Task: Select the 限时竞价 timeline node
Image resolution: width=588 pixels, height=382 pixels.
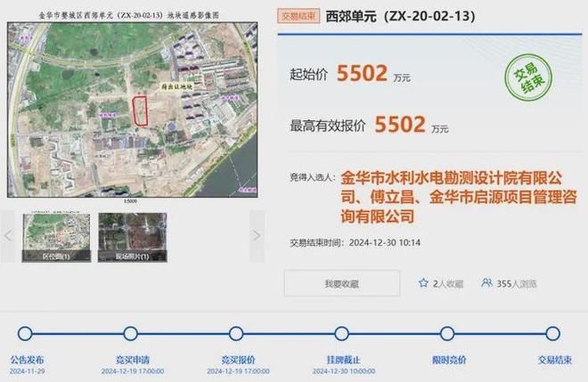Action: [x=447, y=333]
